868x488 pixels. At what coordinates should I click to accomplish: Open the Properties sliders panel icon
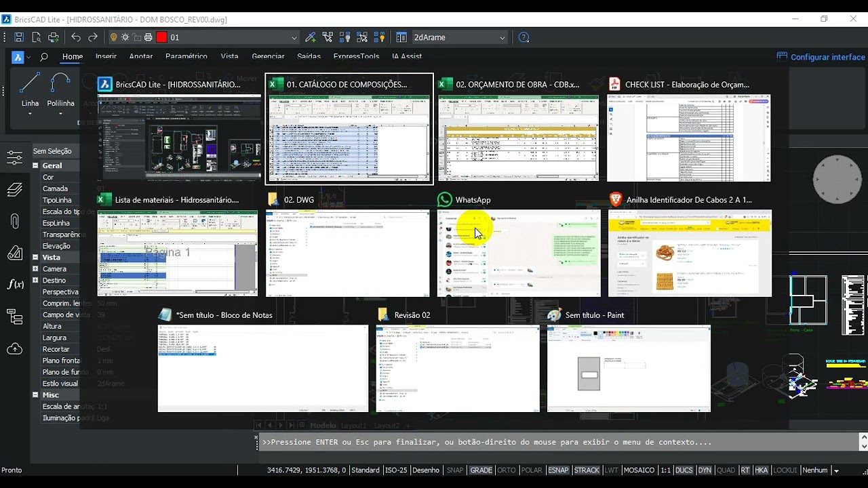(x=14, y=158)
